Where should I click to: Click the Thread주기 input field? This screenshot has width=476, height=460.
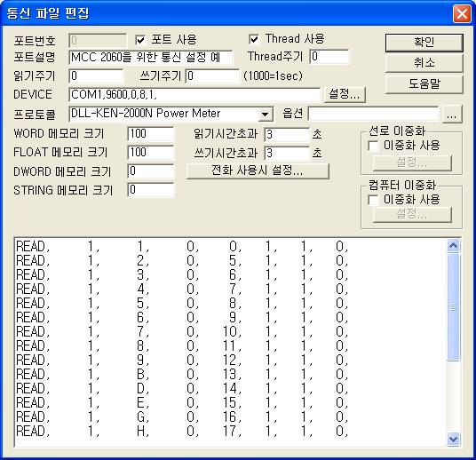(x=329, y=57)
